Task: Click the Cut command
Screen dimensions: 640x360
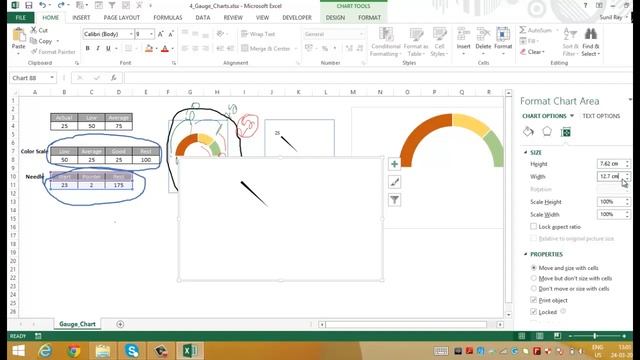Action: (40, 30)
